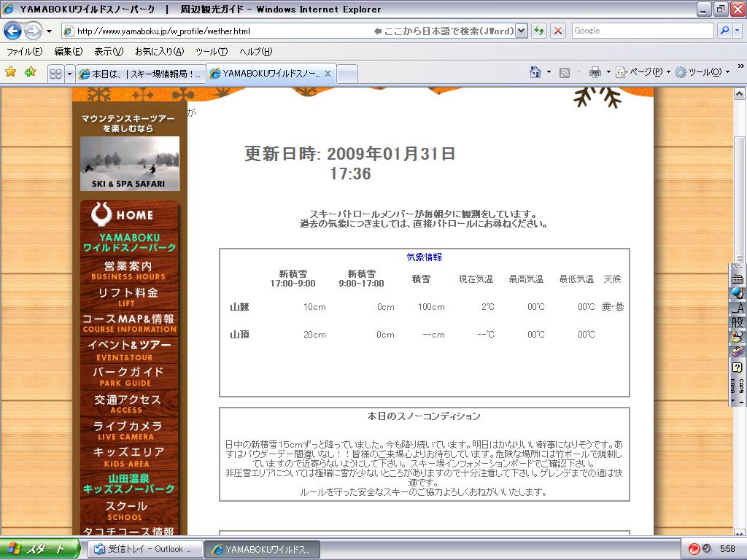Click the 山頂 20cm new snow value
The height and width of the screenshot is (560, 747).
coord(314,335)
